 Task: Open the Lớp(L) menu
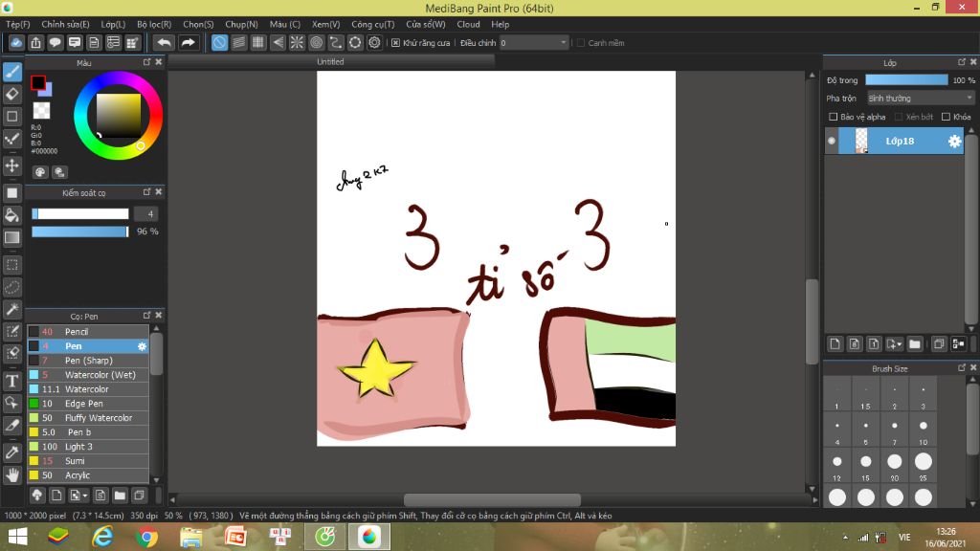[x=113, y=24]
